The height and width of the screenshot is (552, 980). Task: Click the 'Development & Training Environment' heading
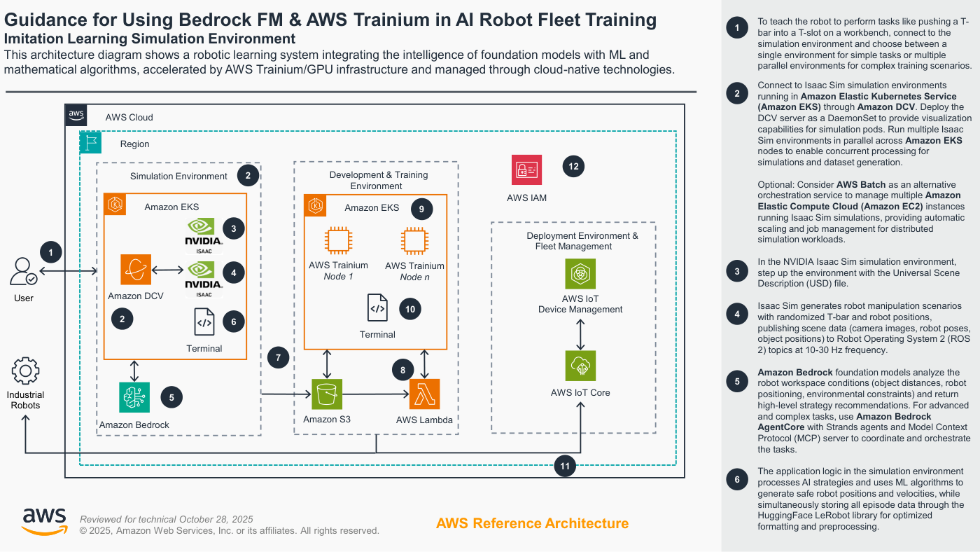click(x=378, y=180)
